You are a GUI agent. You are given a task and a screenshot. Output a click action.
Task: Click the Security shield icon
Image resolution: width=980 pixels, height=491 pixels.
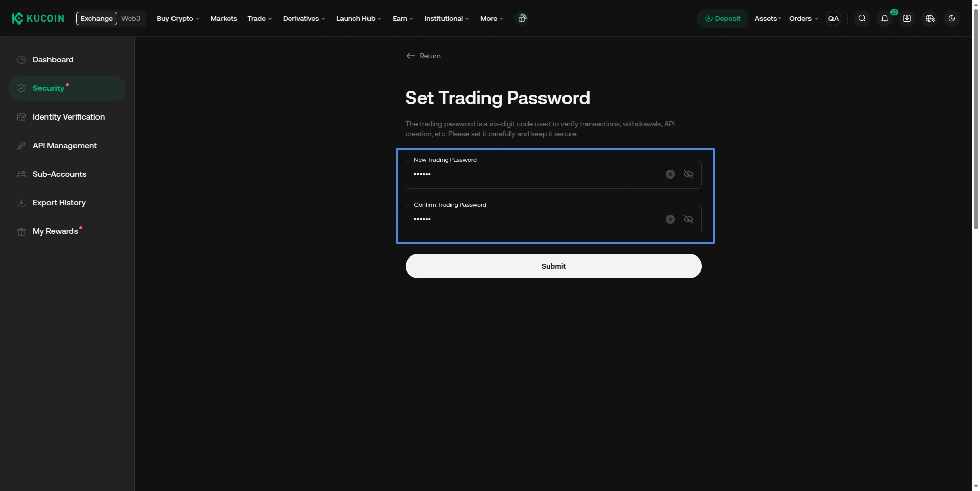(x=21, y=88)
